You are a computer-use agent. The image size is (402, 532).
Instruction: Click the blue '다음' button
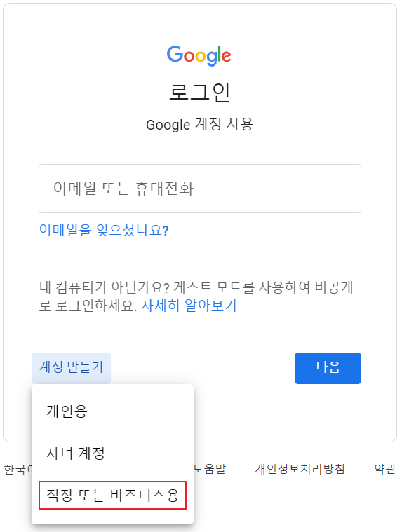328,368
